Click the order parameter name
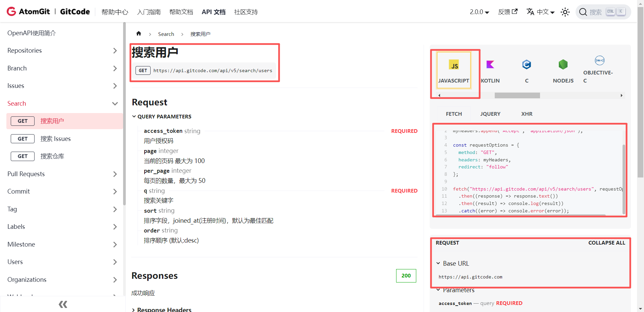The image size is (644, 312). coord(152,230)
